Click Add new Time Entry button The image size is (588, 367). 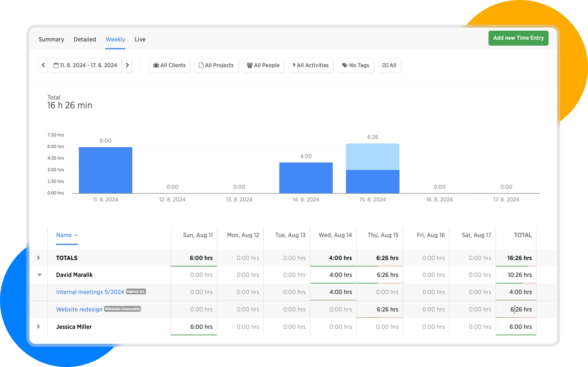518,38
